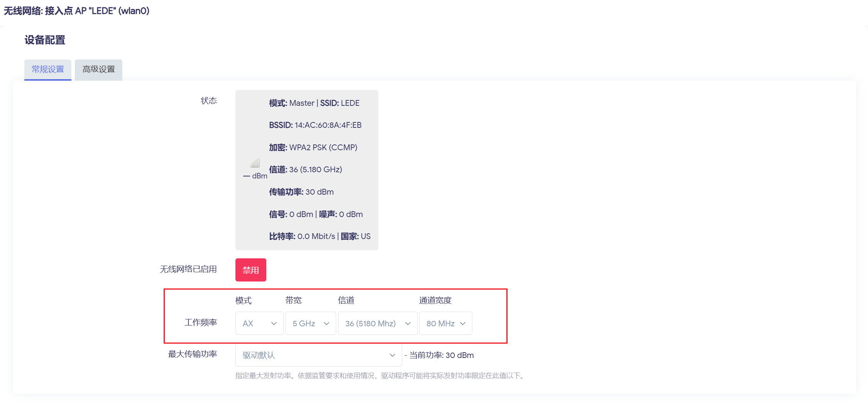Click the 信号 and 噪声 status line
This screenshot has height=407, width=868.
tap(316, 214)
